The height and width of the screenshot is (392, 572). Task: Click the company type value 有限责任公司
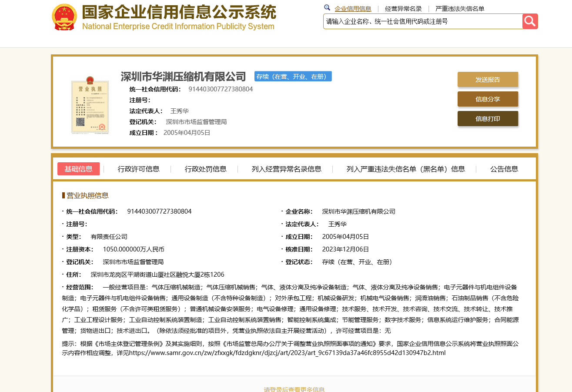tap(109, 237)
